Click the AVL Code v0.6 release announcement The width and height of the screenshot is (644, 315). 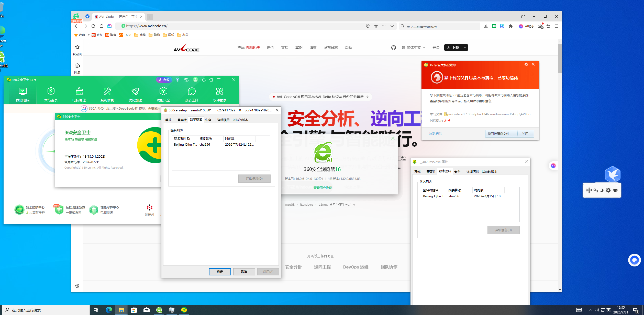point(321,97)
